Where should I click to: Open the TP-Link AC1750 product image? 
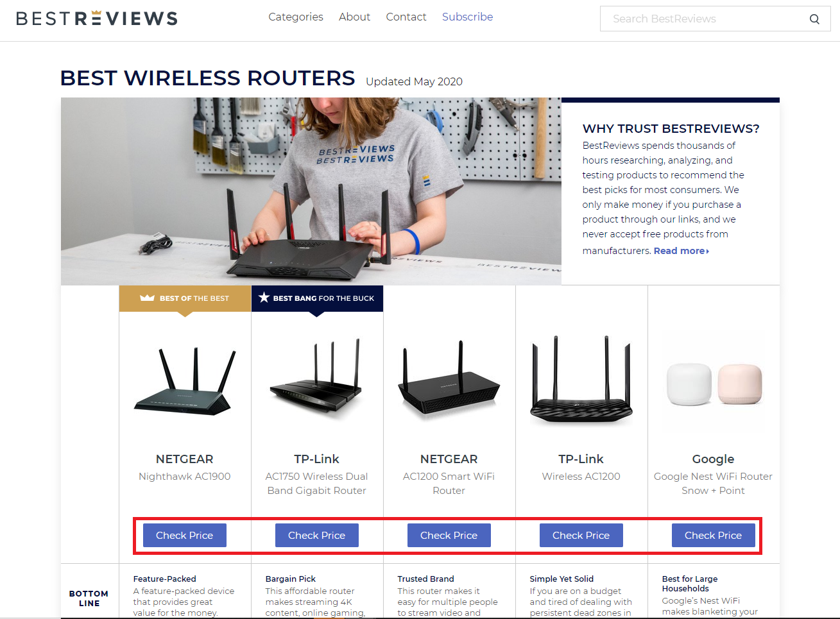coord(317,378)
